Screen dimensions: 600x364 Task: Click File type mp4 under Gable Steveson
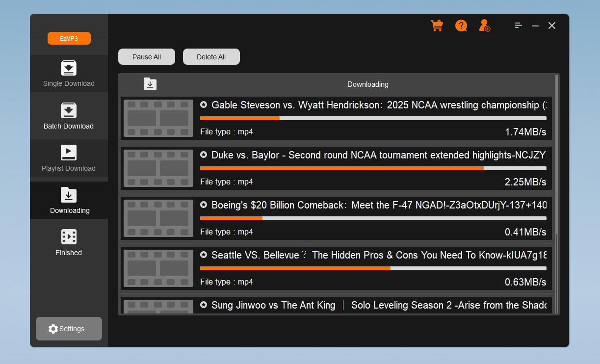[x=227, y=132]
